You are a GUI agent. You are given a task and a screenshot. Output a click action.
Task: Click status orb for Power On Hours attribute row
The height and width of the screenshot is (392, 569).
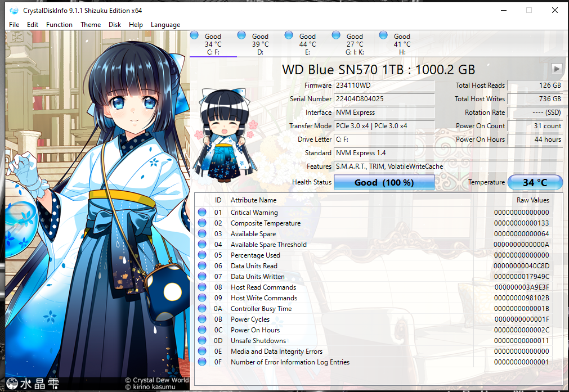click(x=202, y=330)
